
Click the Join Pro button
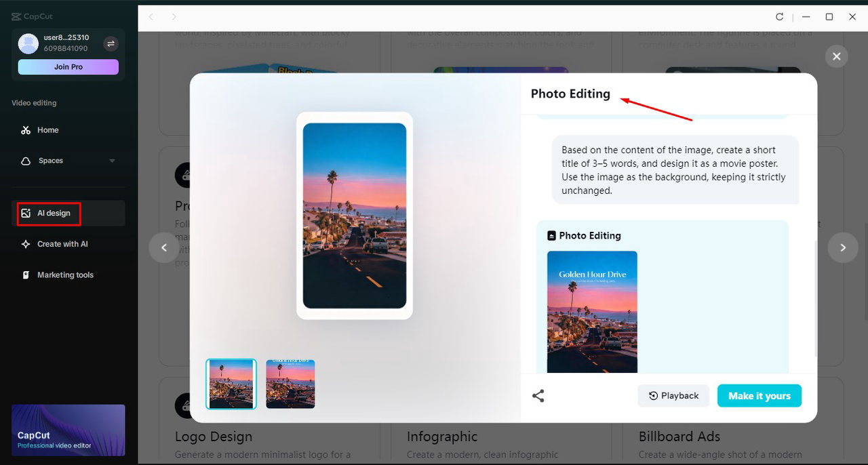pos(68,65)
